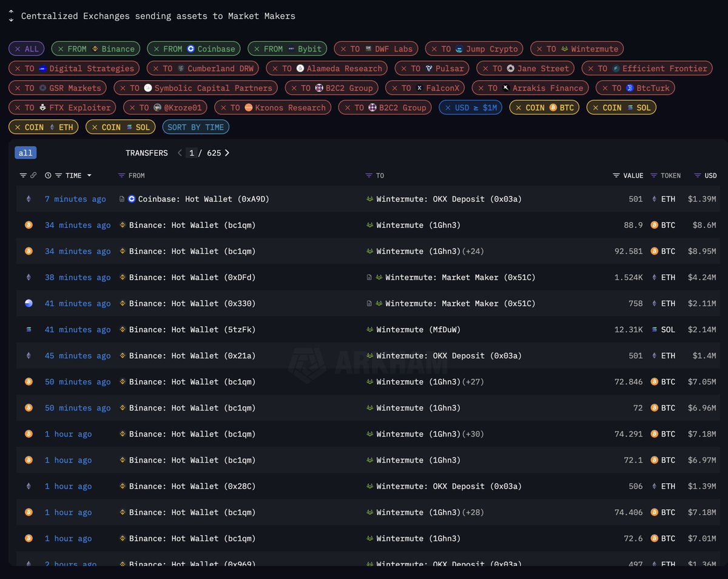This screenshot has width=728, height=579.
Task: Click the clock icon in the table header
Action: point(49,175)
